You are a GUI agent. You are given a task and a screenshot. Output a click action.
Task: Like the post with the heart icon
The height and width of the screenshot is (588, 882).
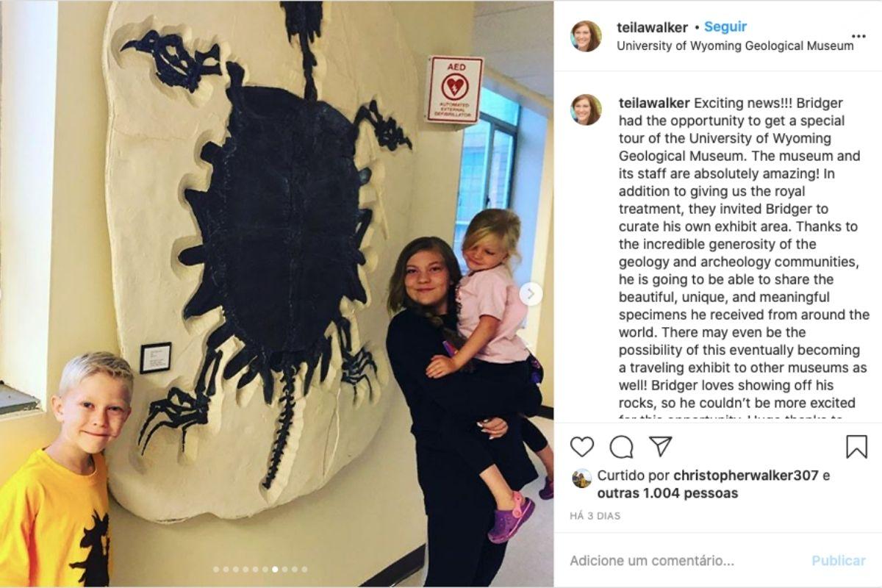pyautogui.click(x=581, y=447)
